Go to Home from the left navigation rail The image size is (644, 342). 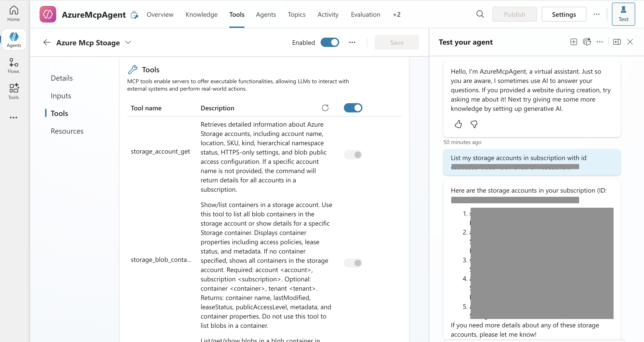13,13
